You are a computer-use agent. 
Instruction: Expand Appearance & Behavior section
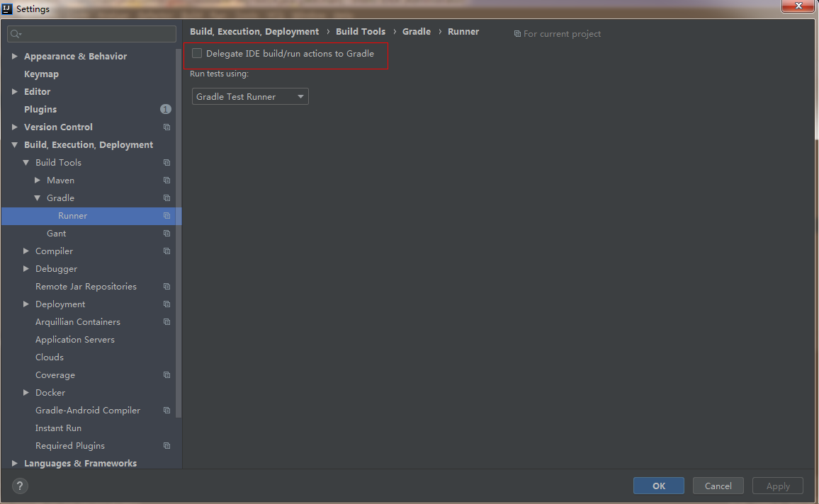coord(15,57)
